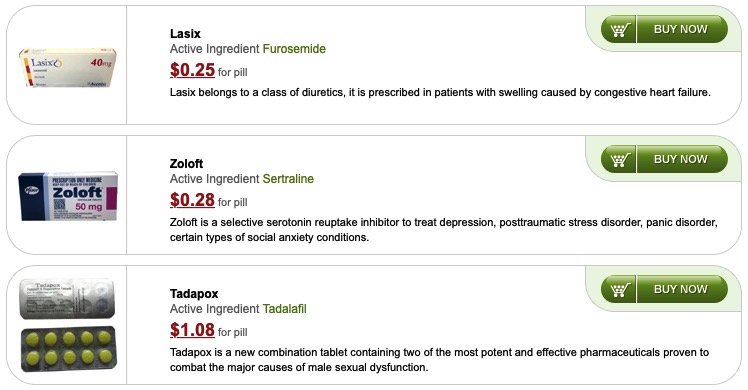Image resolution: width=748 pixels, height=390 pixels.
Task: Buy Zoloft with the BUY NOW button
Action: [682, 160]
